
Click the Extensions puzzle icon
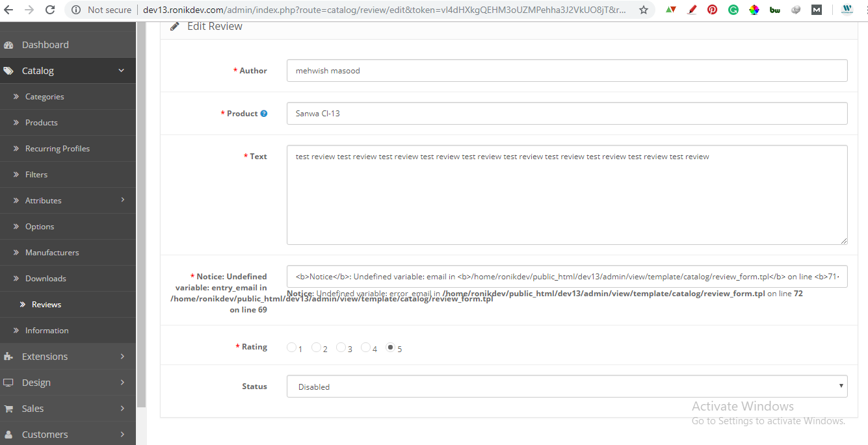pos(8,357)
